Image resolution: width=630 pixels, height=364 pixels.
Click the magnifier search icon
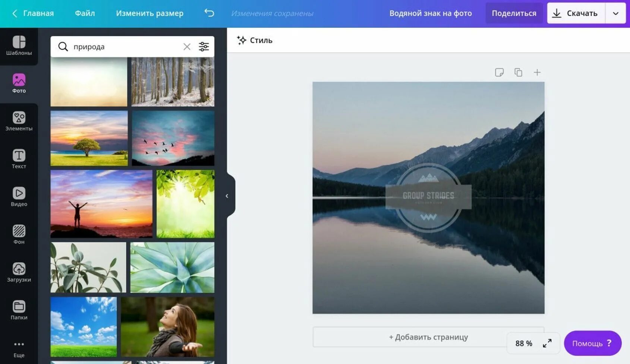click(x=63, y=47)
